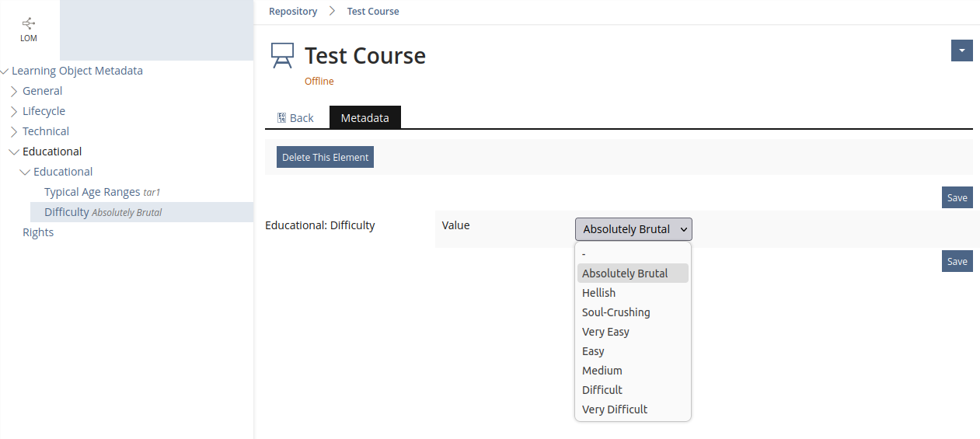Select the Soul-Crushing option
Screen dimensions: 980x439
pos(616,312)
